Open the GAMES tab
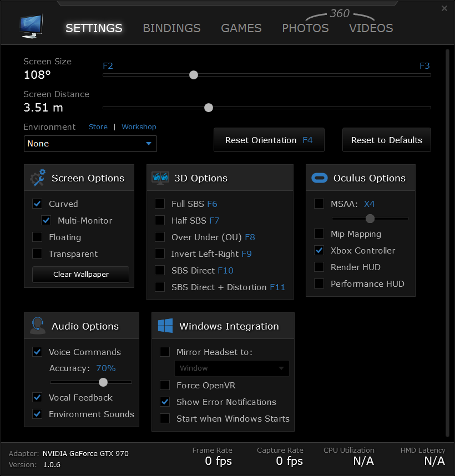This screenshot has height=476, width=455. pyautogui.click(x=241, y=28)
